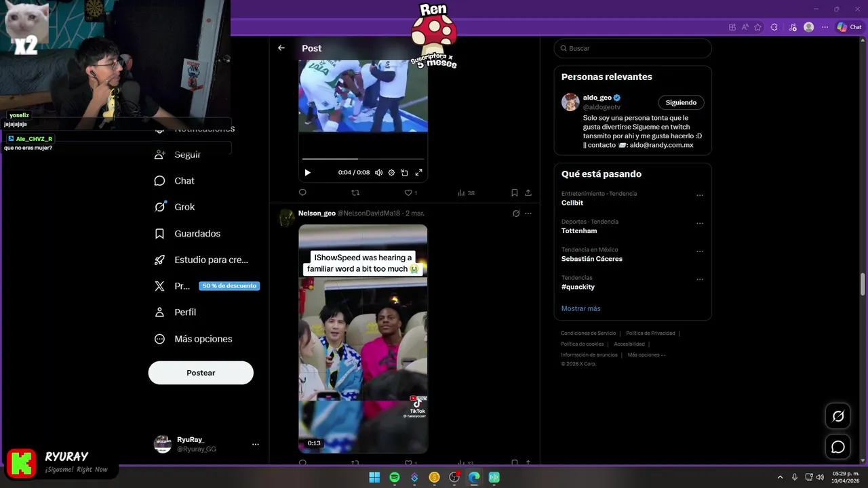Play the IShowSpeed video thumbnail

click(363, 339)
